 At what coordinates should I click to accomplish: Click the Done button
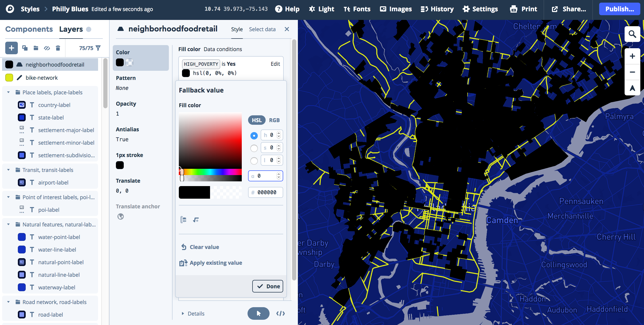click(x=267, y=286)
